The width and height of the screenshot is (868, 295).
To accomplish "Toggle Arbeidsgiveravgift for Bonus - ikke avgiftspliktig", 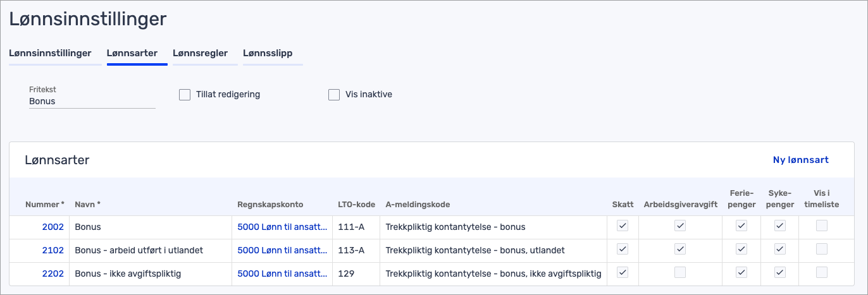I will (x=679, y=272).
